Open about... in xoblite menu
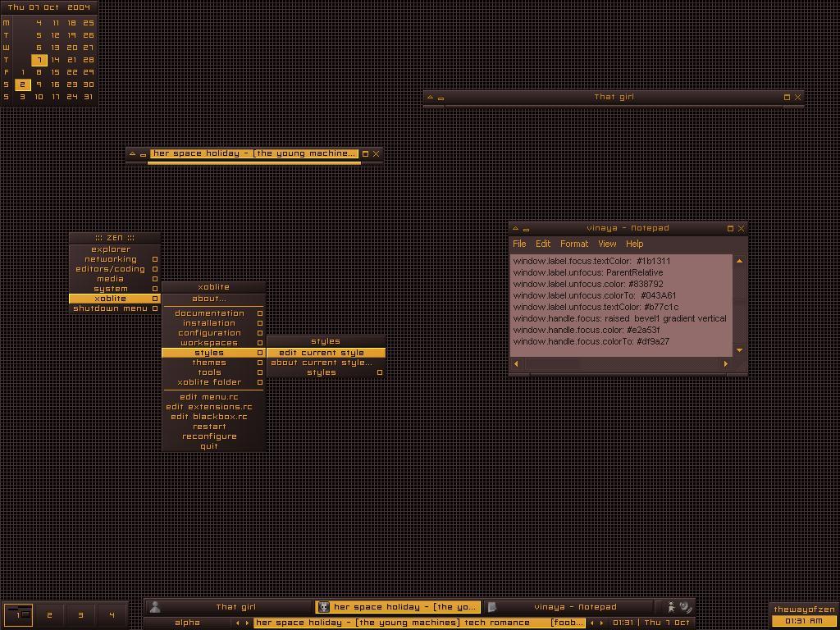The height and width of the screenshot is (630, 840). tap(214, 299)
